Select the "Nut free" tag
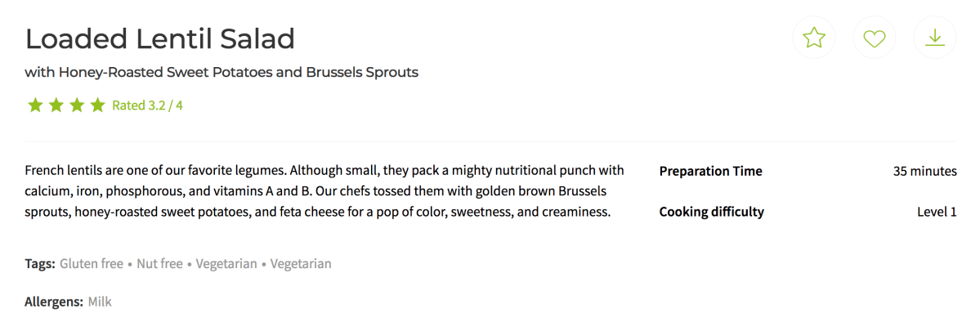Image resolution: width=980 pixels, height=327 pixels. click(159, 264)
